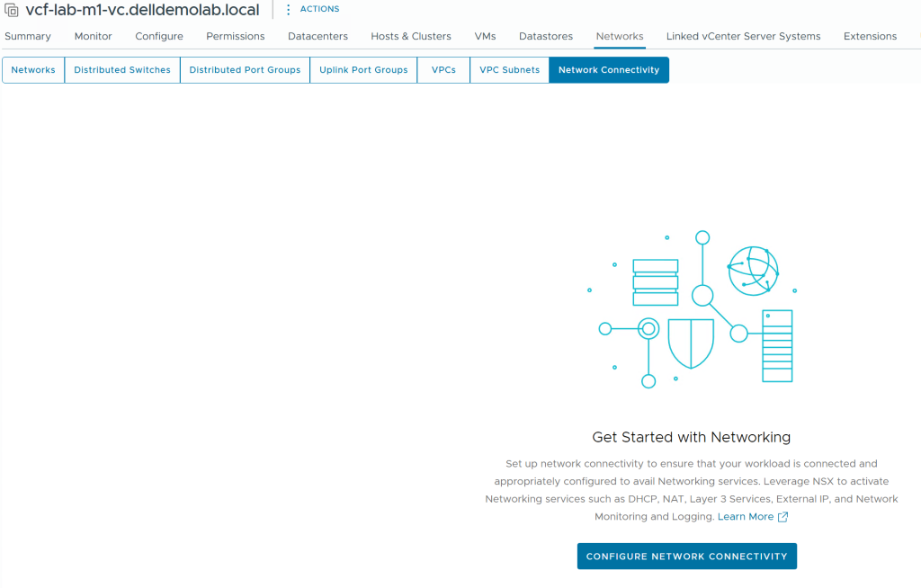The image size is (921, 588).
Task: Switch to Uplink Port Groups view
Action: (363, 70)
